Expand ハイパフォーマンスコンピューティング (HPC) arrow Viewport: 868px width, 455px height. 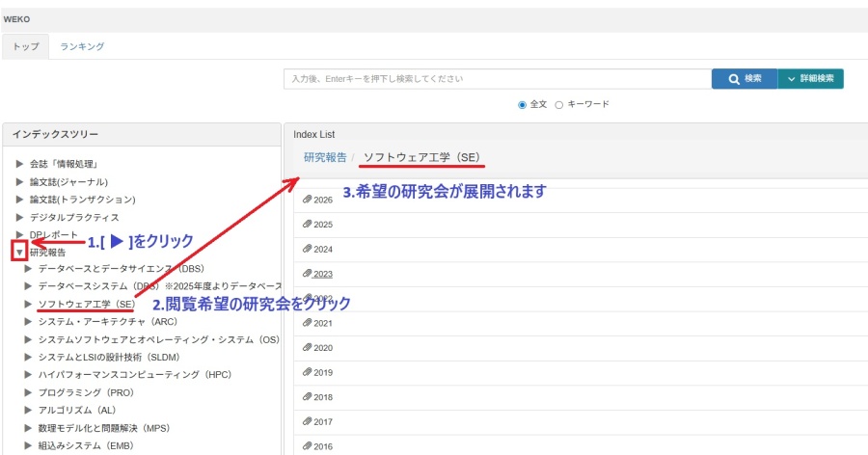click(x=28, y=375)
